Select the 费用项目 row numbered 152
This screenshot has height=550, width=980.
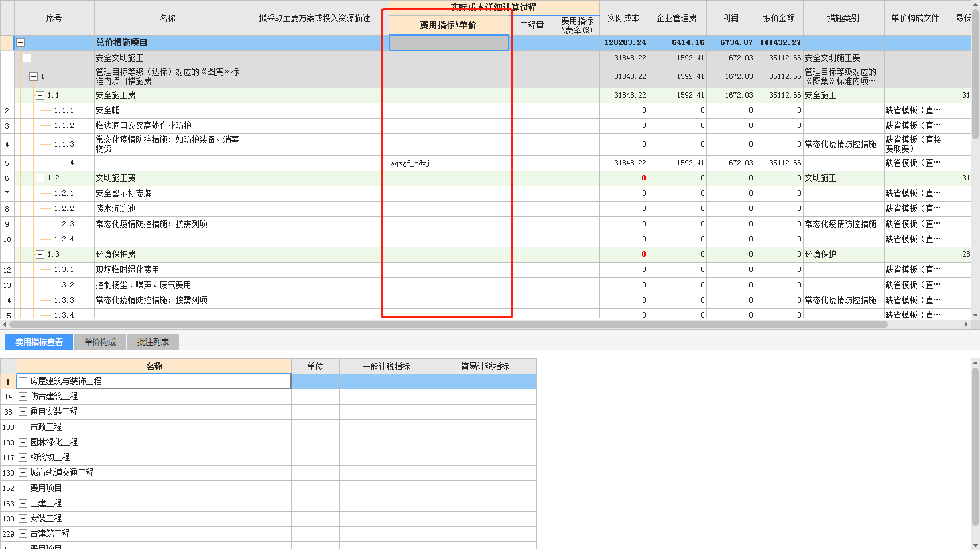click(x=154, y=488)
